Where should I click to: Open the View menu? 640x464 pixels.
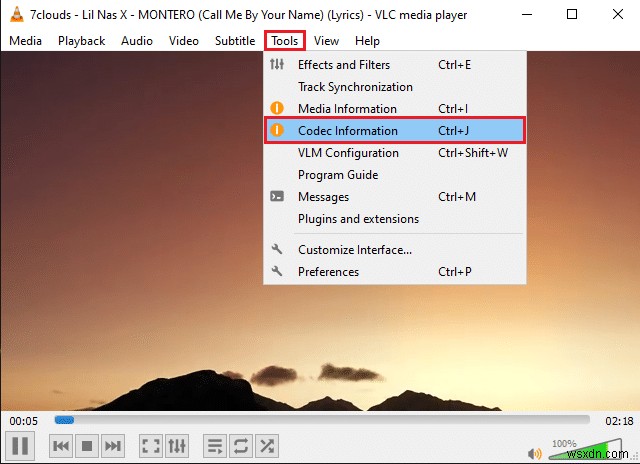pos(327,41)
